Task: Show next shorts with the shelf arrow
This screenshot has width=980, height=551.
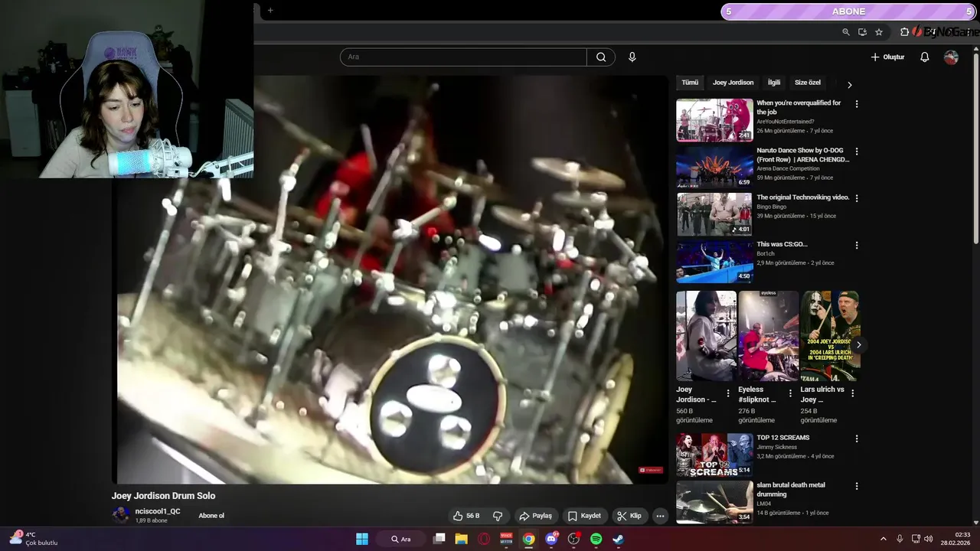Action: point(858,345)
